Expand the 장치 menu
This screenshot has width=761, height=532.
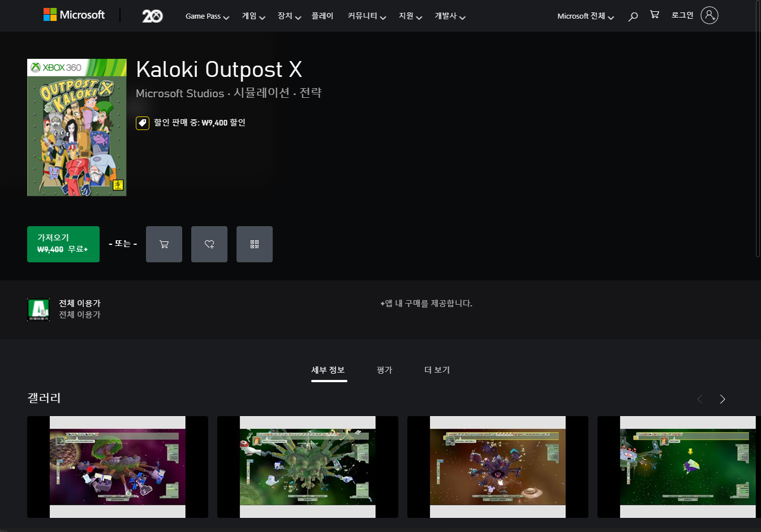(x=289, y=16)
